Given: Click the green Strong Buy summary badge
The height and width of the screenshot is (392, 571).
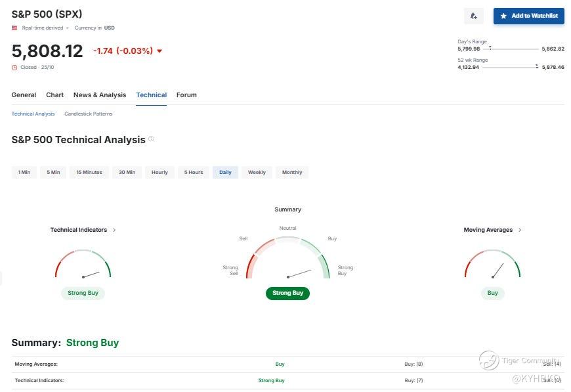Looking at the screenshot, I should pyautogui.click(x=287, y=293).
